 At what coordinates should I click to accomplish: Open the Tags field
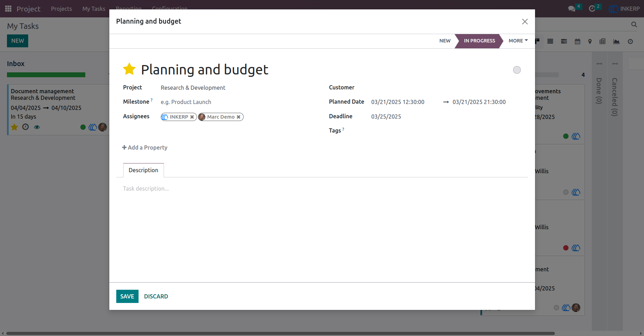click(446, 130)
